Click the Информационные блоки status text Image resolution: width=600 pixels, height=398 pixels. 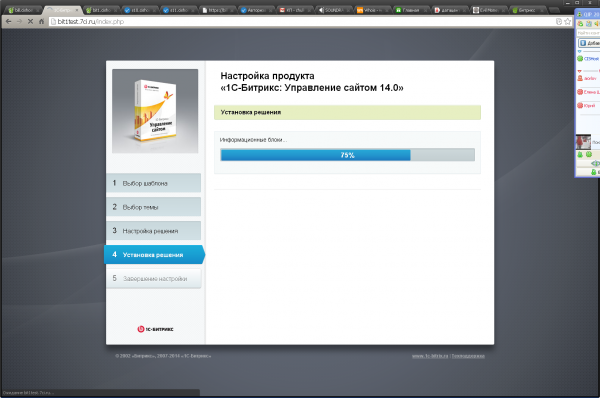click(x=253, y=140)
